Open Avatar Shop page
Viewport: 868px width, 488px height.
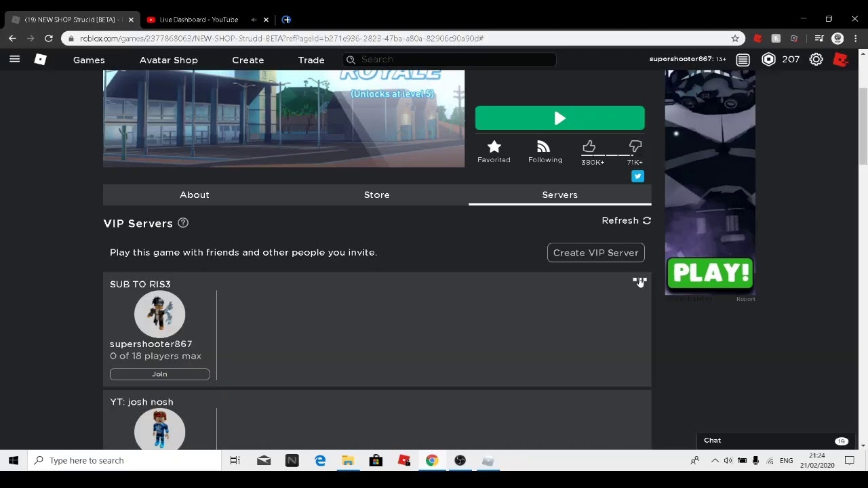tap(169, 60)
